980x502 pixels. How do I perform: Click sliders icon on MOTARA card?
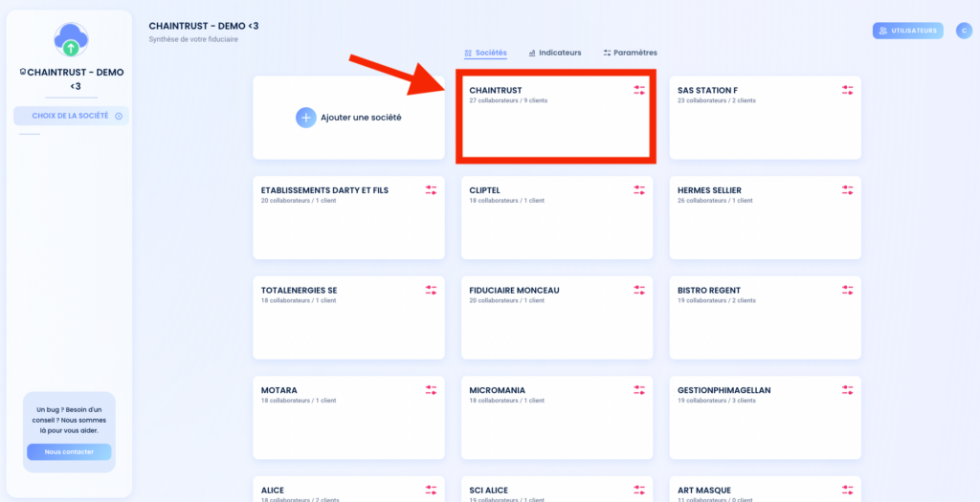(x=431, y=390)
